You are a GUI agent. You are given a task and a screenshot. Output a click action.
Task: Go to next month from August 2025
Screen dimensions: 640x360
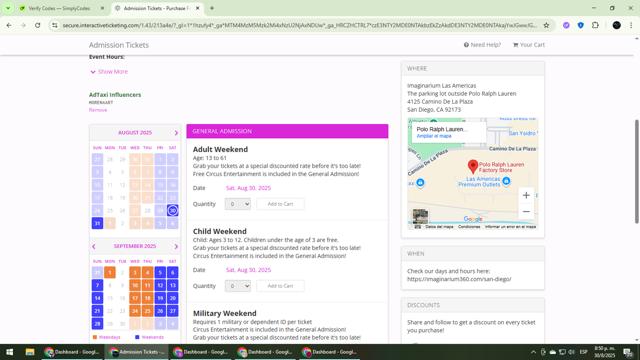click(x=176, y=133)
